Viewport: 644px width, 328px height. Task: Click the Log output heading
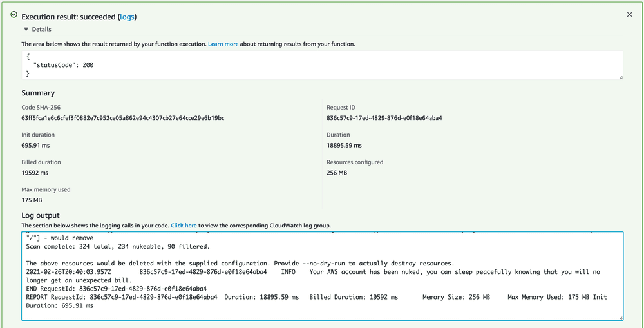pos(41,215)
